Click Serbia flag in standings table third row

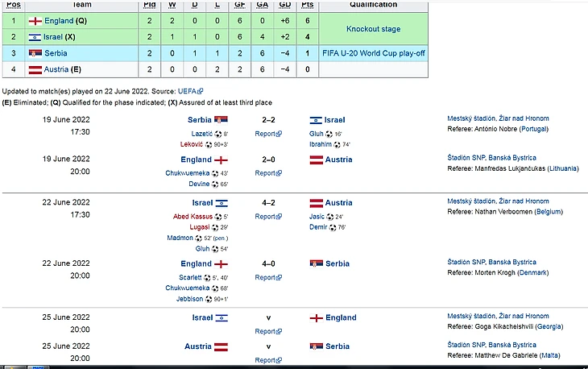(35, 53)
